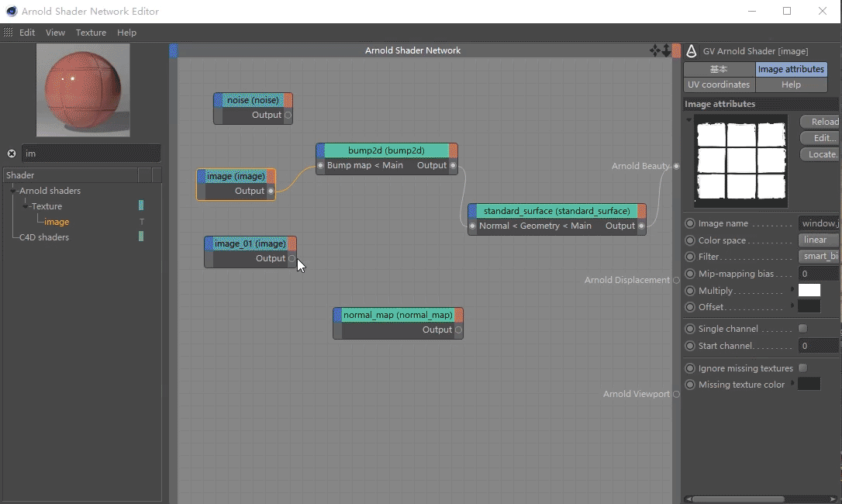
Task: Enable the Single channel checkbox
Action: pos(802,328)
